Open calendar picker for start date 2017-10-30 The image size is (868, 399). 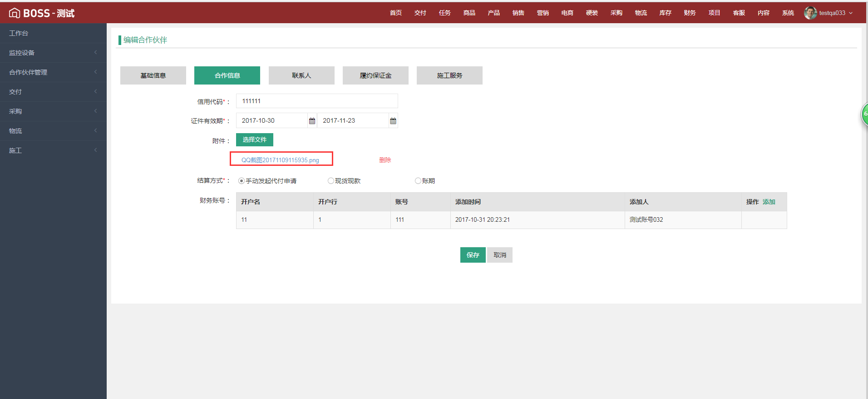pos(312,121)
